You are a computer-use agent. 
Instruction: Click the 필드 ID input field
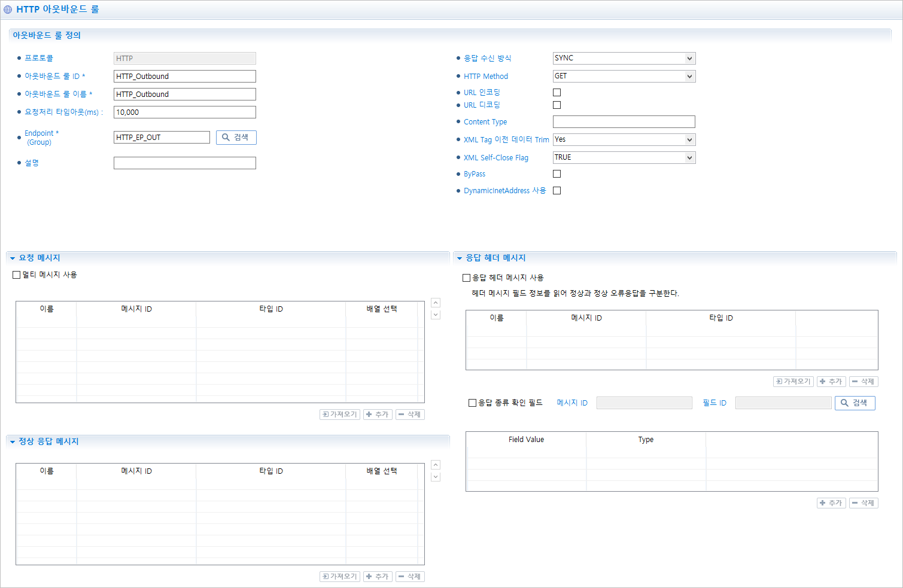(783, 403)
